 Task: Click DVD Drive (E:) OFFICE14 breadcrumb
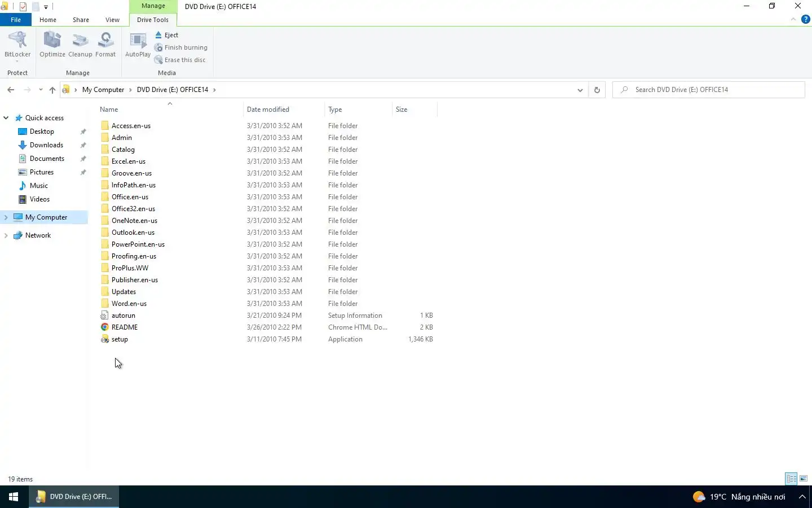click(173, 90)
